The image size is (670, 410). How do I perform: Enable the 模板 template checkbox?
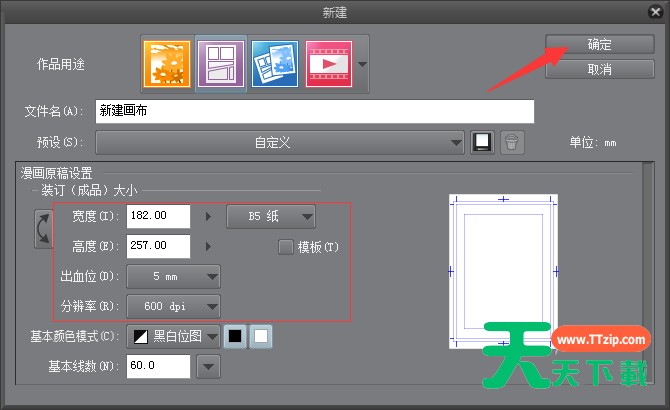(x=285, y=247)
